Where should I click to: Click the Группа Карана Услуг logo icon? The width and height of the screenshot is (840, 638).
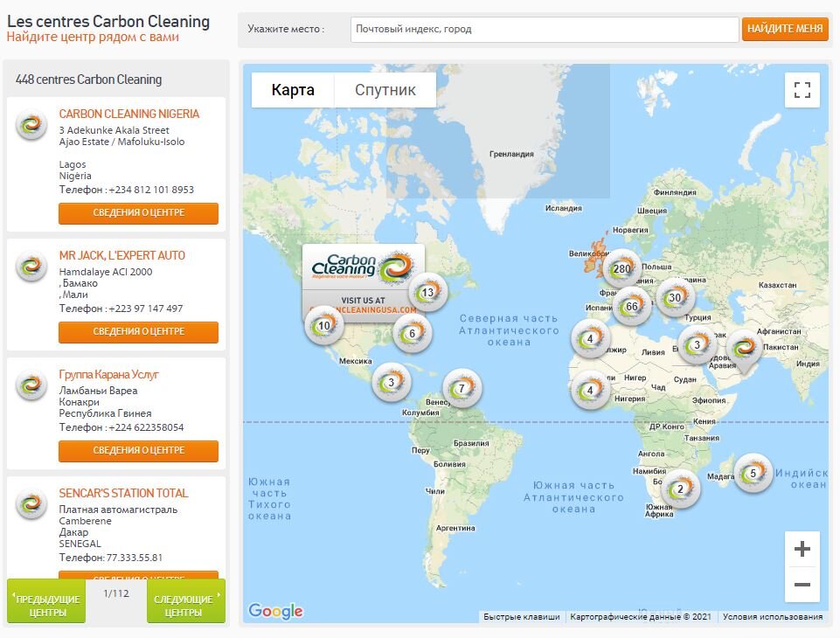pos(31,385)
